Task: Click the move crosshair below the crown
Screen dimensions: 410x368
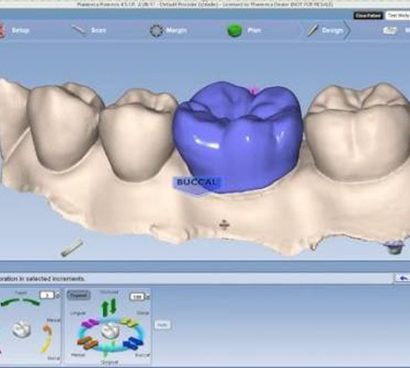Action: pyautogui.click(x=224, y=224)
